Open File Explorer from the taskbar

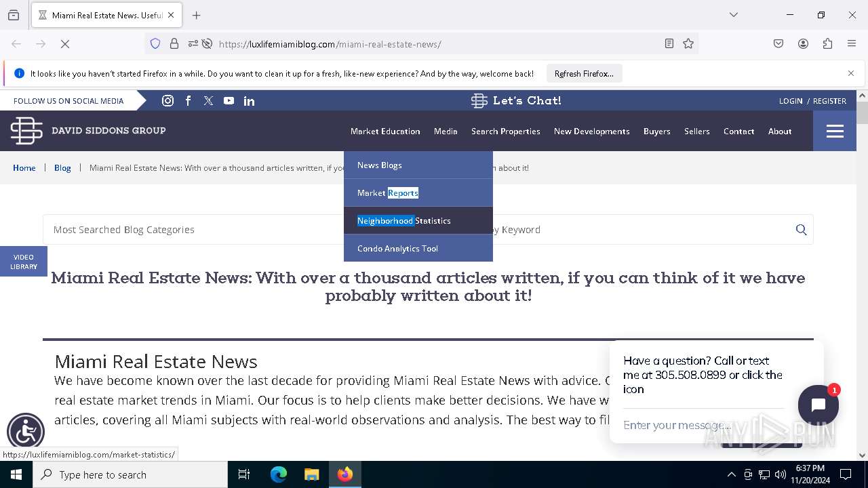click(311, 474)
